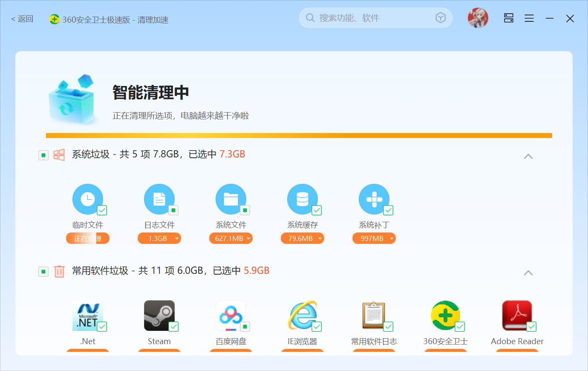Viewport: 588px width, 371px height.
Task: Uncheck the 系统补丁 checkbox
Action: click(x=389, y=210)
